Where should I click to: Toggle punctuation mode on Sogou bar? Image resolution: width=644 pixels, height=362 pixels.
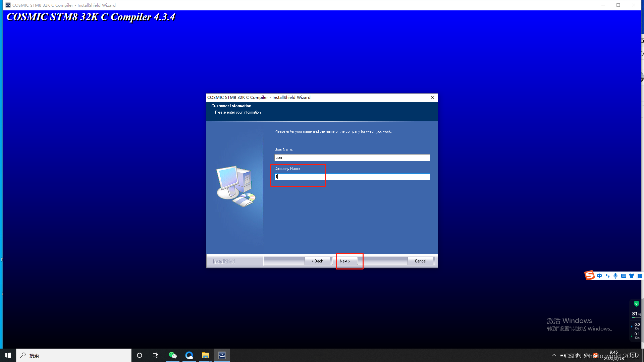pos(607,276)
